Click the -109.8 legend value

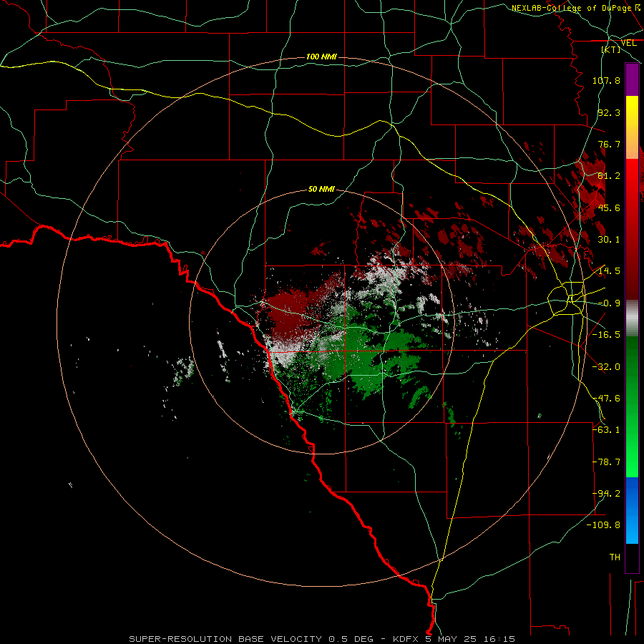pos(603,525)
